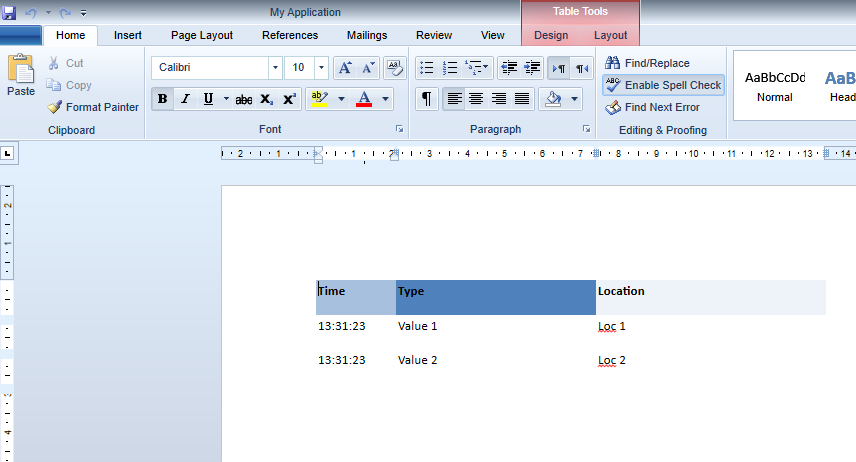Increase paragraph indent
This screenshot has width=856, height=462.
[532, 68]
